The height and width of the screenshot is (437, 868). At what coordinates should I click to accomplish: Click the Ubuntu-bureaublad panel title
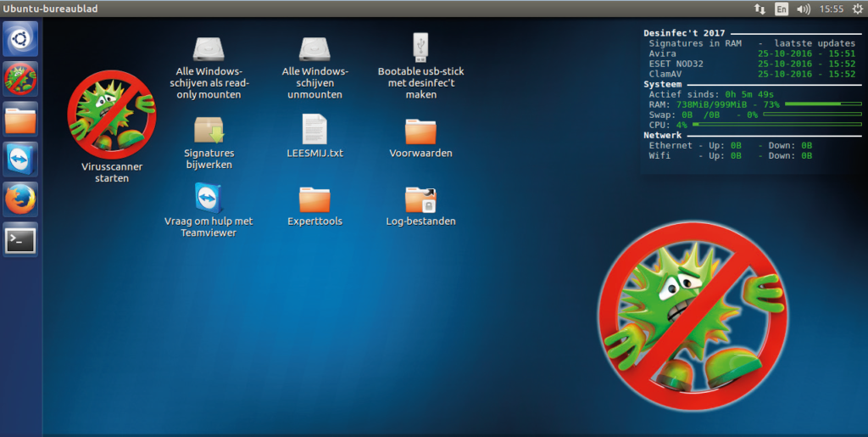50,8
